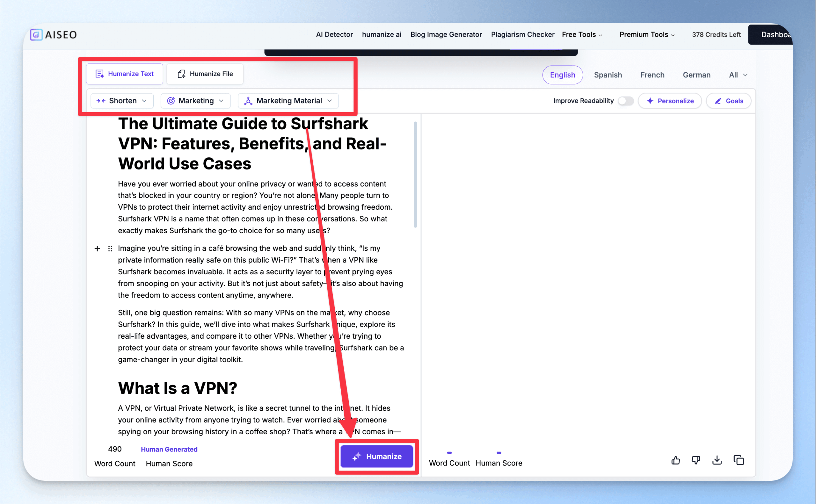
Task: Select the Spanish language option
Action: pyautogui.click(x=608, y=75)
